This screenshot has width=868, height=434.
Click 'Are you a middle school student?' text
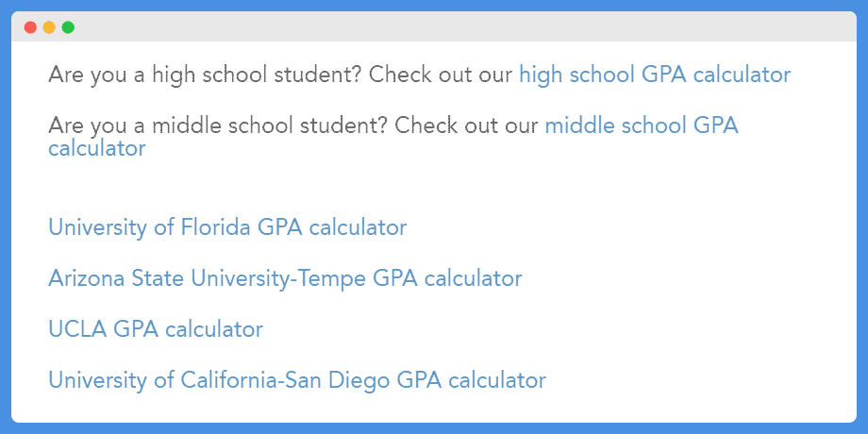point(219,126)
